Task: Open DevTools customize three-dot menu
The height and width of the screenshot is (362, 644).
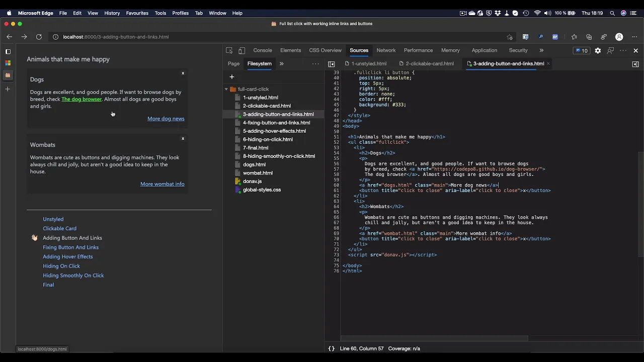Action: coord(623,50)
